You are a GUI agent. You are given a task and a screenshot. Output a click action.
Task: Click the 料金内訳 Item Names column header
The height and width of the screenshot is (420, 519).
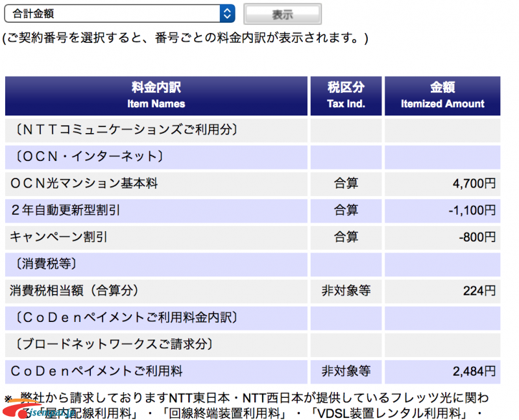tap(156, 95)
